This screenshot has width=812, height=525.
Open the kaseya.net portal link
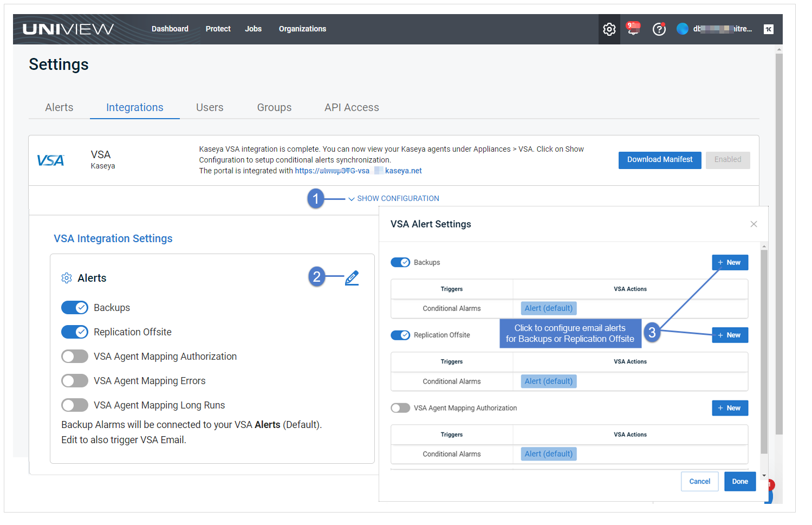click(x=358, y=171)
